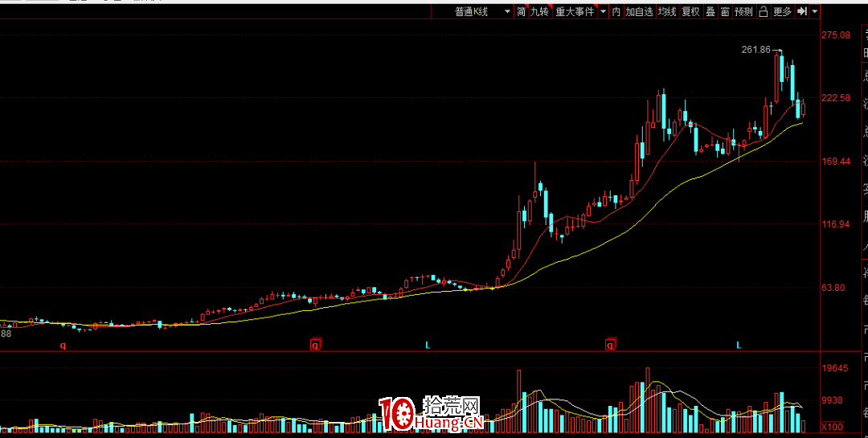
Task: Click 加自选 to add to watchlist
Action: coord(640,11)
